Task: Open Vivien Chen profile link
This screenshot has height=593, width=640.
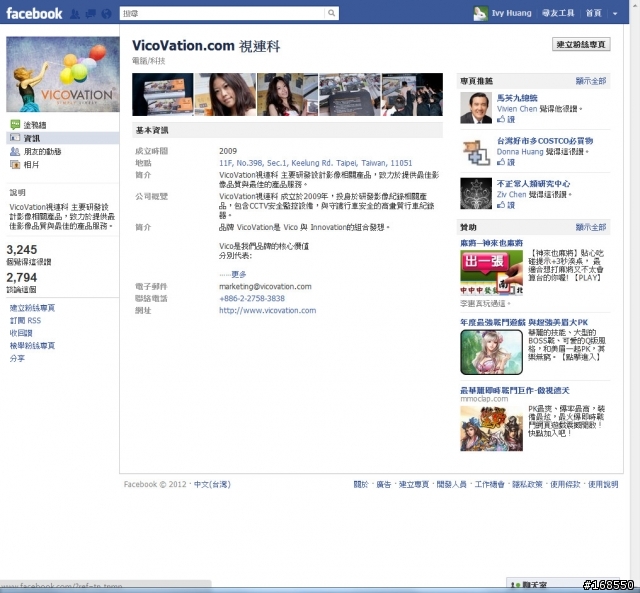Action: pos(517,109)
